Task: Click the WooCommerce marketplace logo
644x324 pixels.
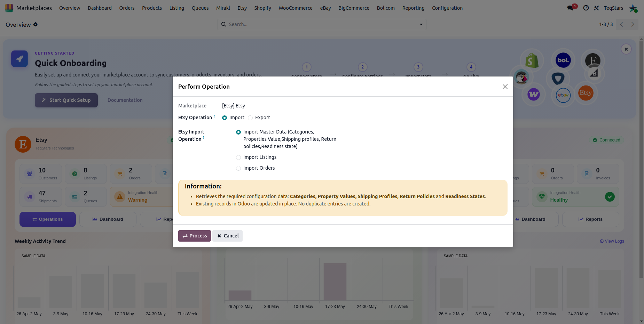Action: [x=533, y=94]
